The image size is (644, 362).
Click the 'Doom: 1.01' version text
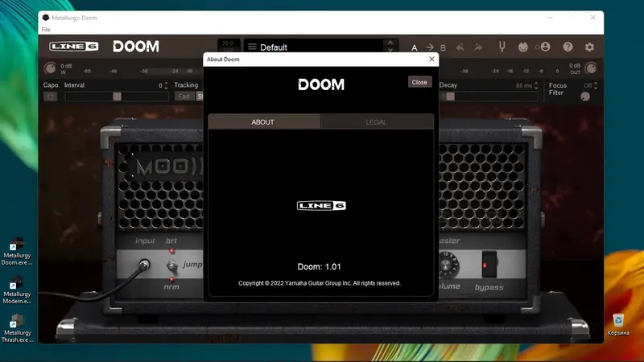(319, 267)
